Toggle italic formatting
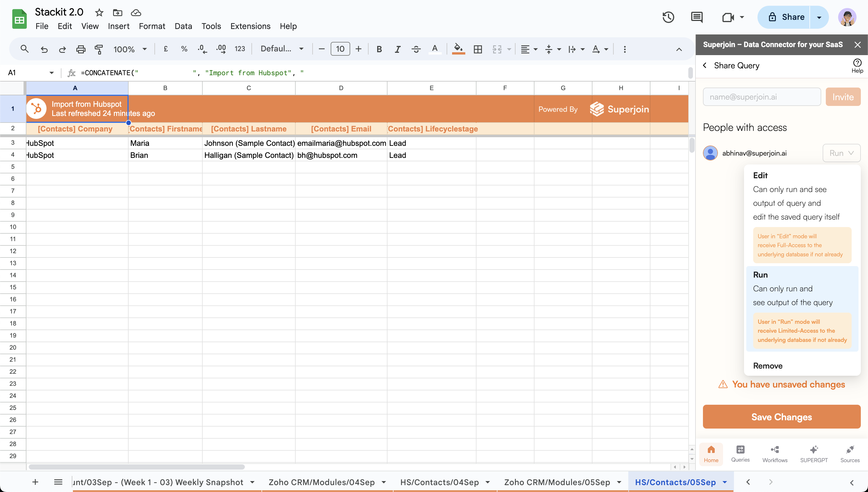 tap(397, 49)
